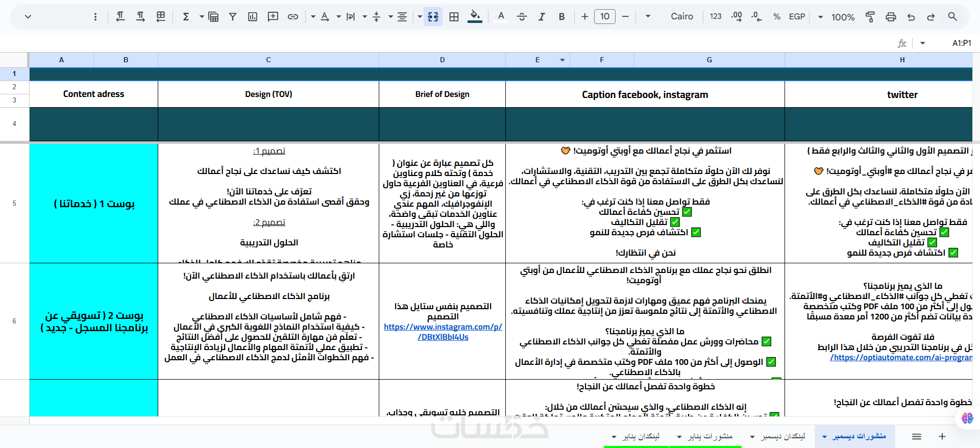Viewport: 980px width, 448px height.
Task: Pick a text color
Action: coord(501,17)
